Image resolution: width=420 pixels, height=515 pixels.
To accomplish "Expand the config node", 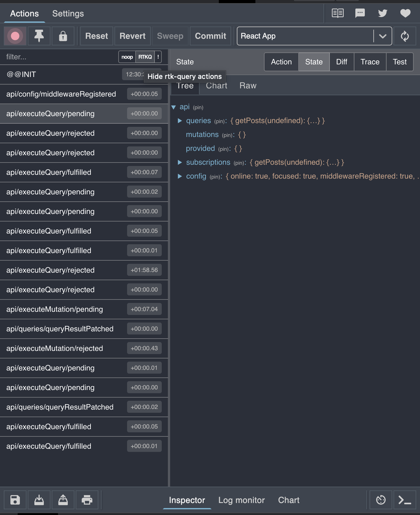I will pyautogui.click(x=180, y=176).
